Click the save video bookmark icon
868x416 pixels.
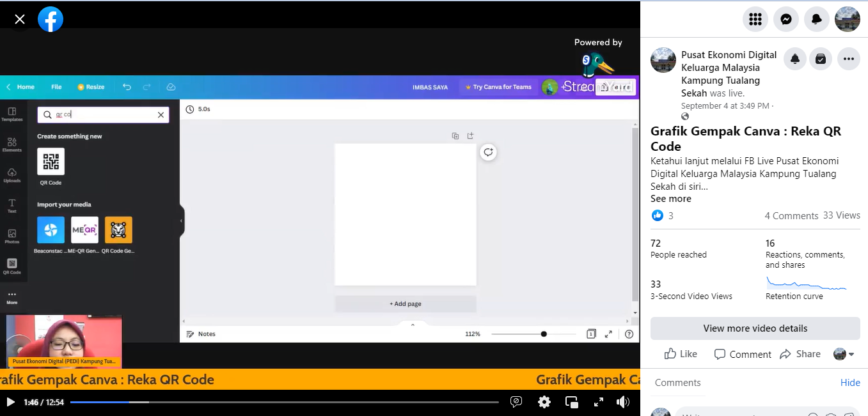click(x=821, y=59)
